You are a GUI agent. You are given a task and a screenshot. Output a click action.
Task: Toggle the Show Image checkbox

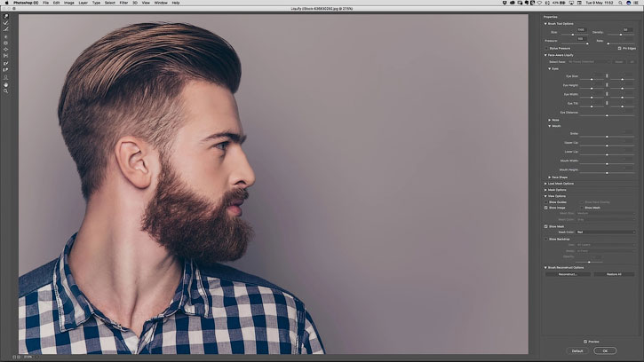(546, 208)
